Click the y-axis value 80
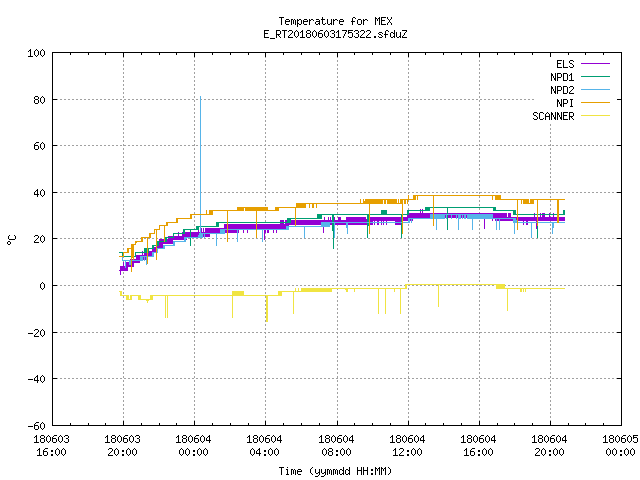The image size is (640, 480). (x=39, y=100)
